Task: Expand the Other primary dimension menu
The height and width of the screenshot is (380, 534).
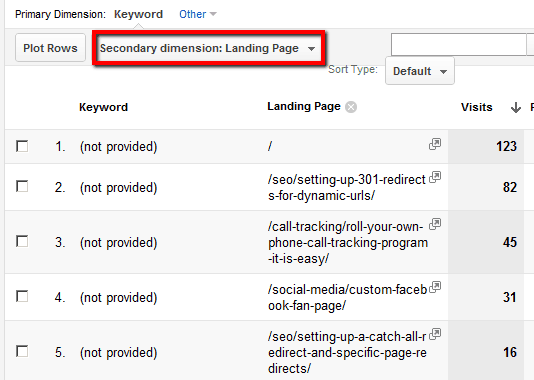Action: [198, 14]
